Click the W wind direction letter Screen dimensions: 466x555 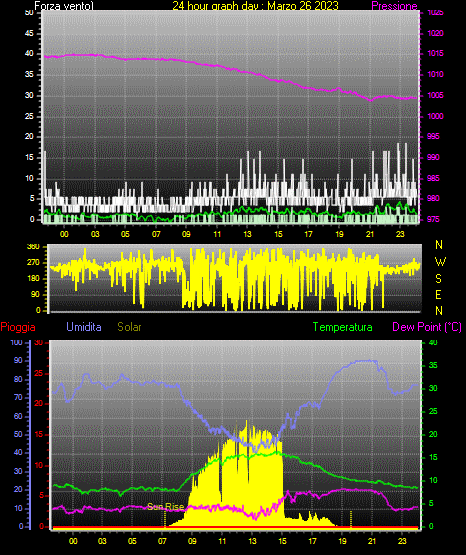tap(440, 262)
